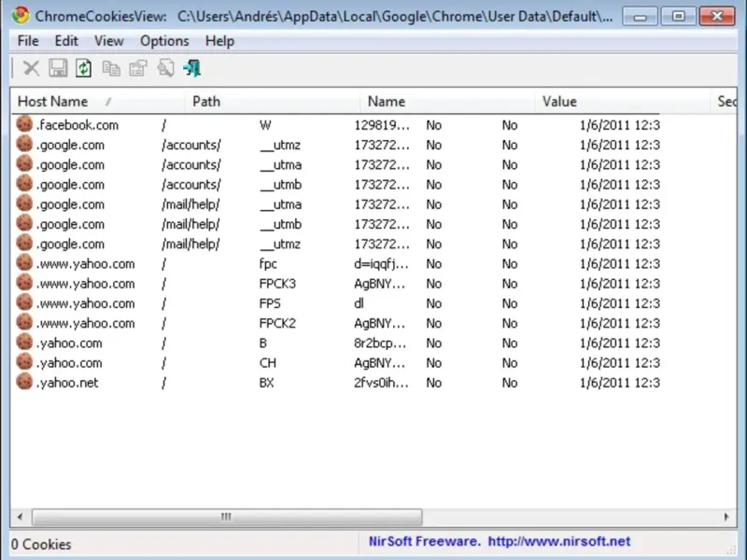This screenshot has height=560, width=747.
Task: Open the View menu
Action: (109, 41)
